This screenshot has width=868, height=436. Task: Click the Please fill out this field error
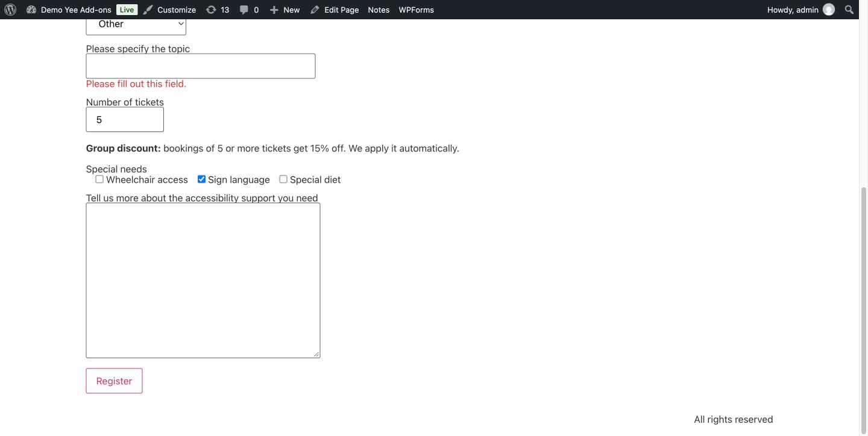pyautogui.click(x=136, y=84)
